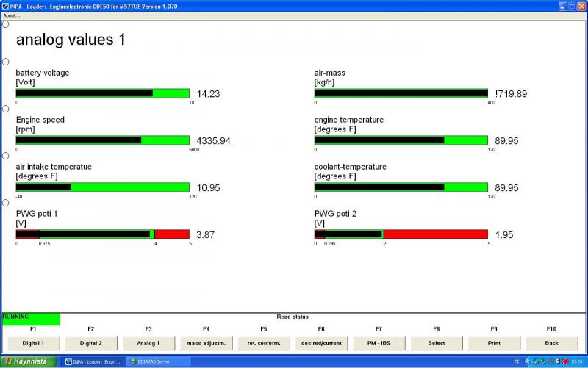
Task: Click the PWG poti 2 voltage bar
Action: click(x=401, y=234)
